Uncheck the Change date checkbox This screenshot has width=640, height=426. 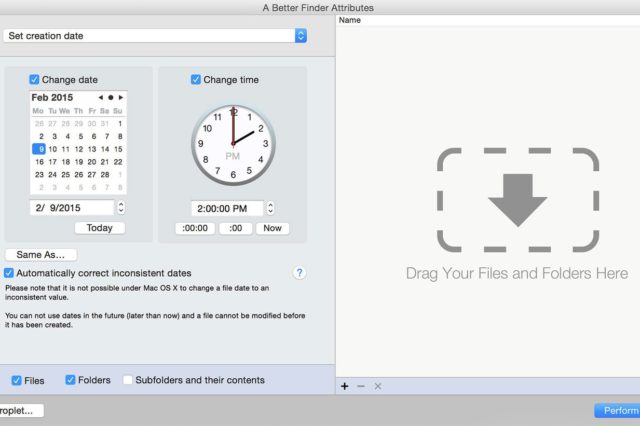click(34, 79)
